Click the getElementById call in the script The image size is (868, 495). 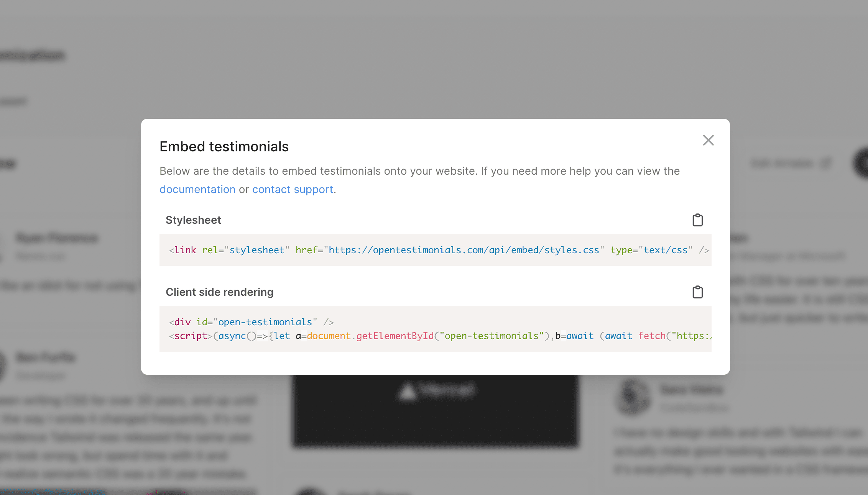(x=395, y=336)
